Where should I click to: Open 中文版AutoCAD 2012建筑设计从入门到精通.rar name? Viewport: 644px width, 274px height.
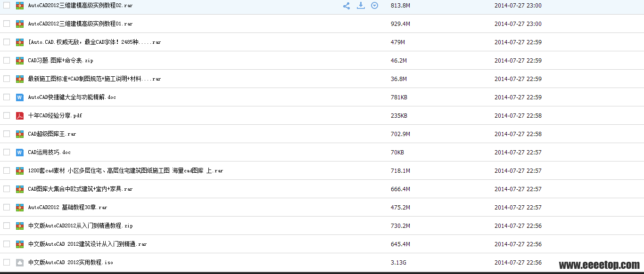[87, 244]
